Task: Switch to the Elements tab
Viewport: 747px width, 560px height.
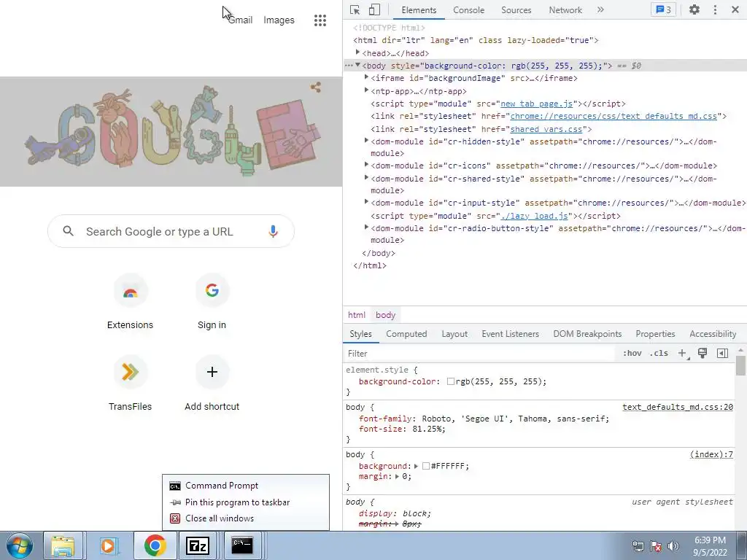Action: click(x=419, y=10)
